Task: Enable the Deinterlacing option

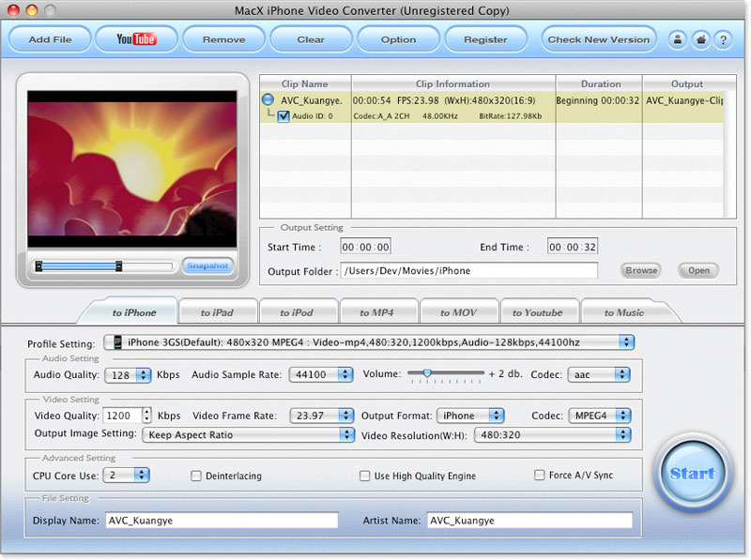Action: (196, 476)
